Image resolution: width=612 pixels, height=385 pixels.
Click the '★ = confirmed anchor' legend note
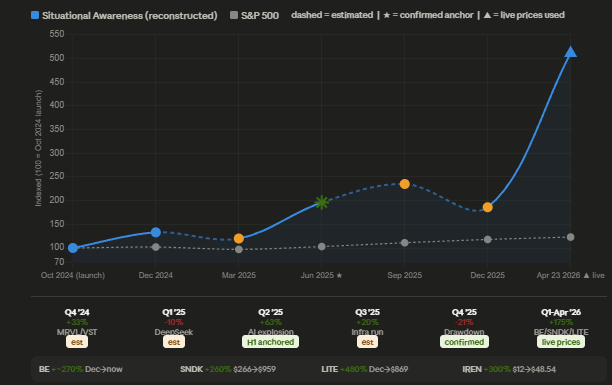(428, 15)
